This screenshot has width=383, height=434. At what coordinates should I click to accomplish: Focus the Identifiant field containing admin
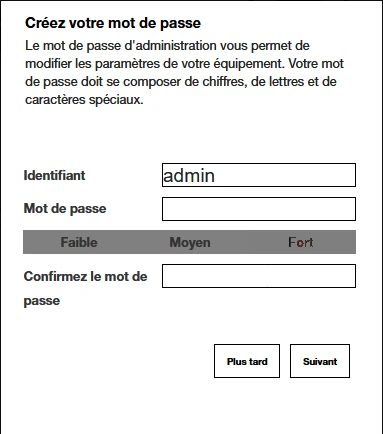click(259, 175)
